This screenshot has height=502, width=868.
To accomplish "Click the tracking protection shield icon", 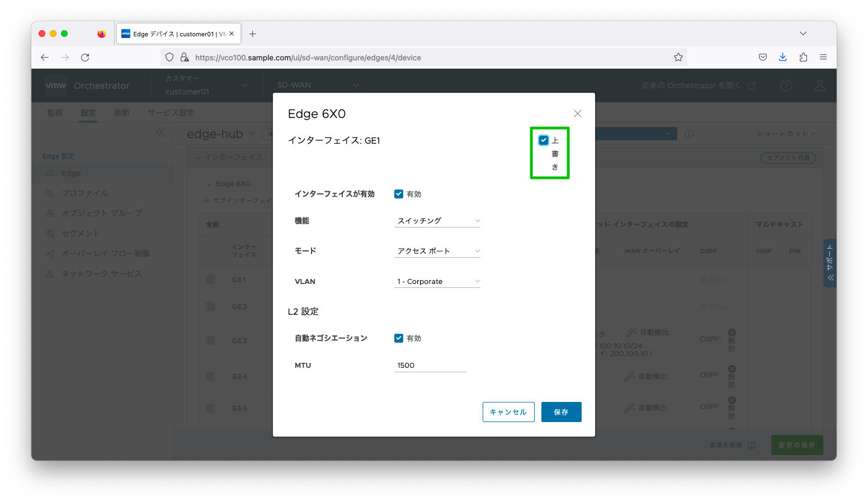I will coord(169,57).
